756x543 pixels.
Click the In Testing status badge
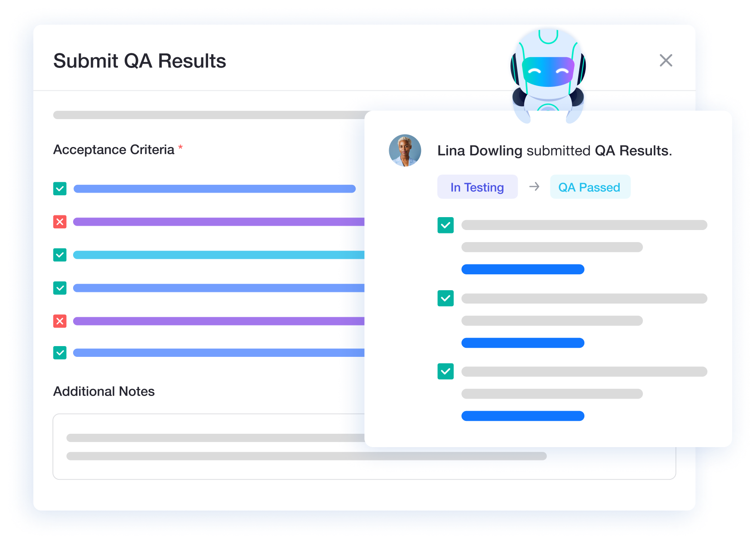[477, 187]
